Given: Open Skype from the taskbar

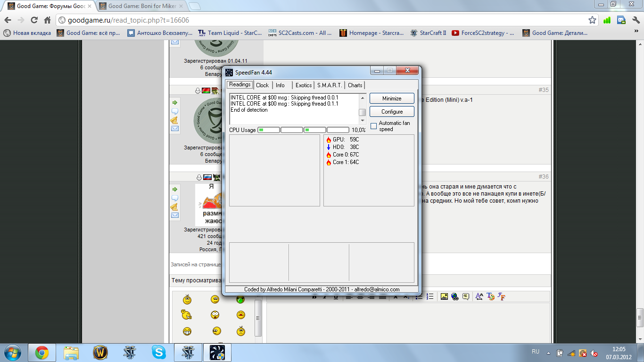Looking at the screenshot, I should 159,353.
